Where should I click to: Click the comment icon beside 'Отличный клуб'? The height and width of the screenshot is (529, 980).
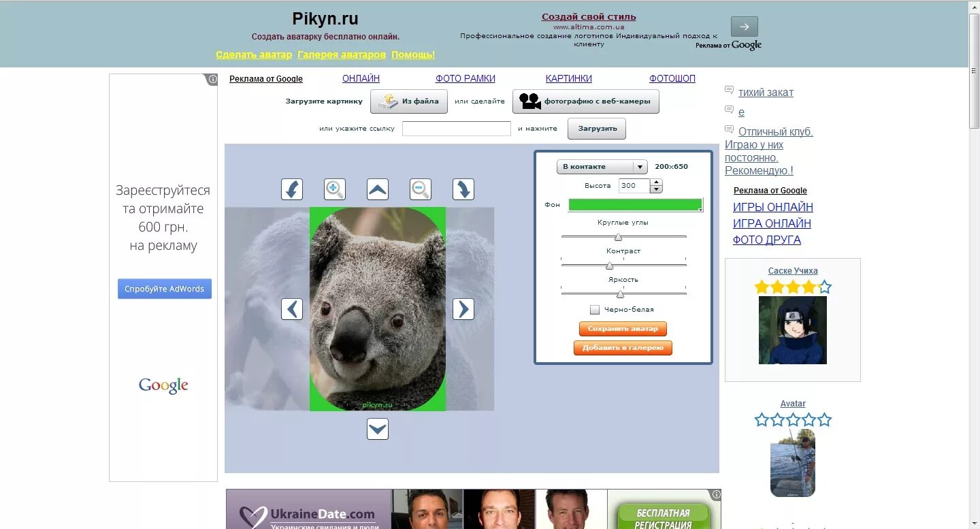729,129
